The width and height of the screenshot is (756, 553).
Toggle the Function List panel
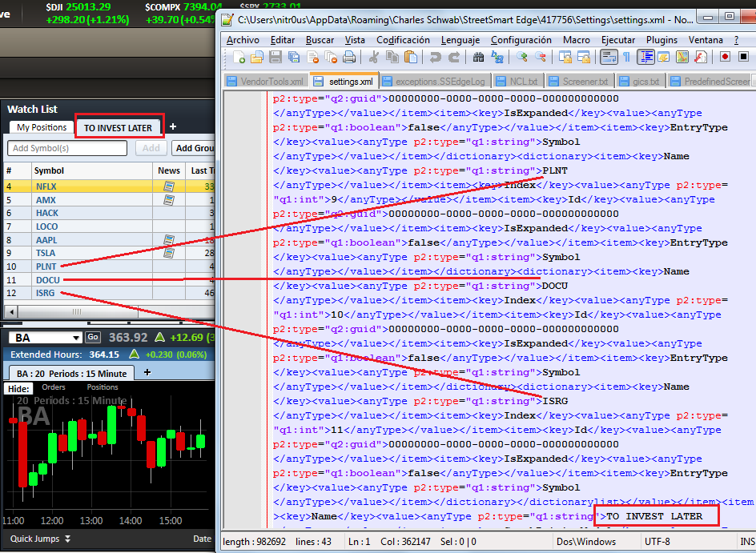click(700, 57)
